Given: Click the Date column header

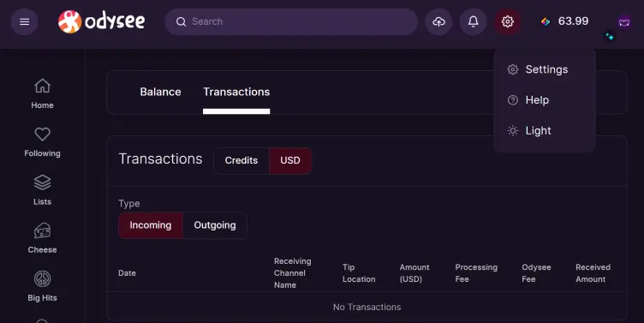Looking at the screenshot, I should coord(127,273).
